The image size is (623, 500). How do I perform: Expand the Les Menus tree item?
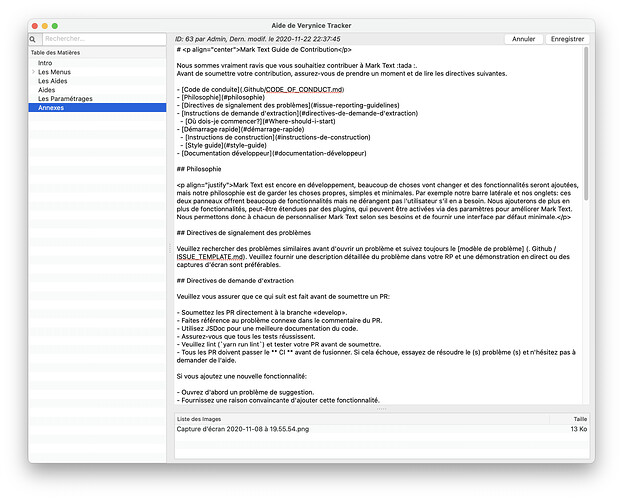(33, 72)
